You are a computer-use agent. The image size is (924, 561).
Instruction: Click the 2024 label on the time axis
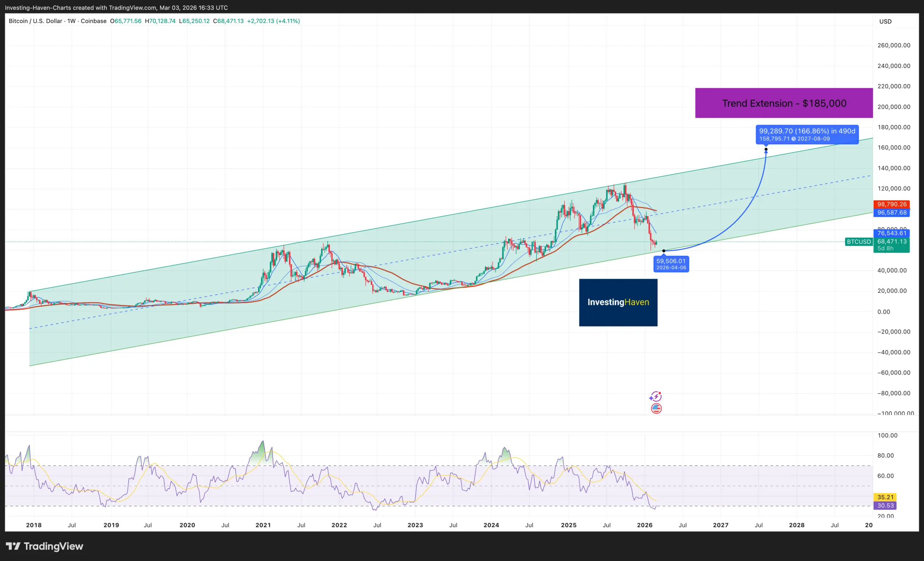pyautogui.click(x=491, y=525)
